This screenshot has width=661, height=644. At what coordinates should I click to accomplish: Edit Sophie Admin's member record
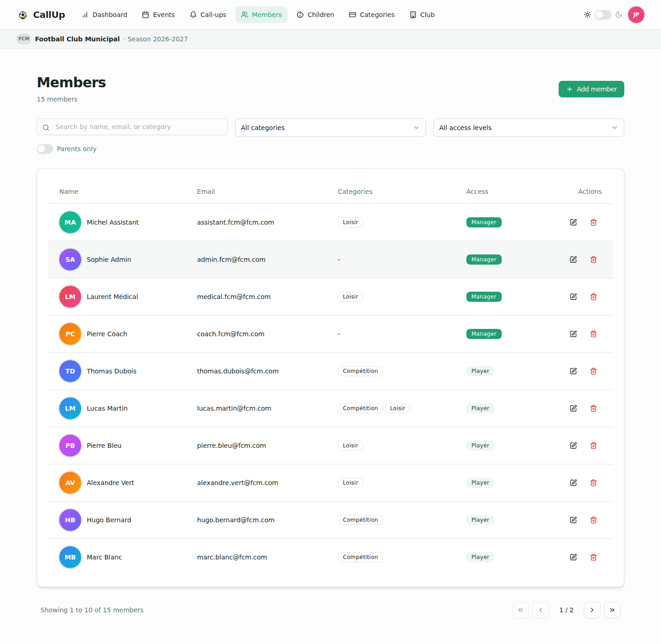[x=573, y=260]
